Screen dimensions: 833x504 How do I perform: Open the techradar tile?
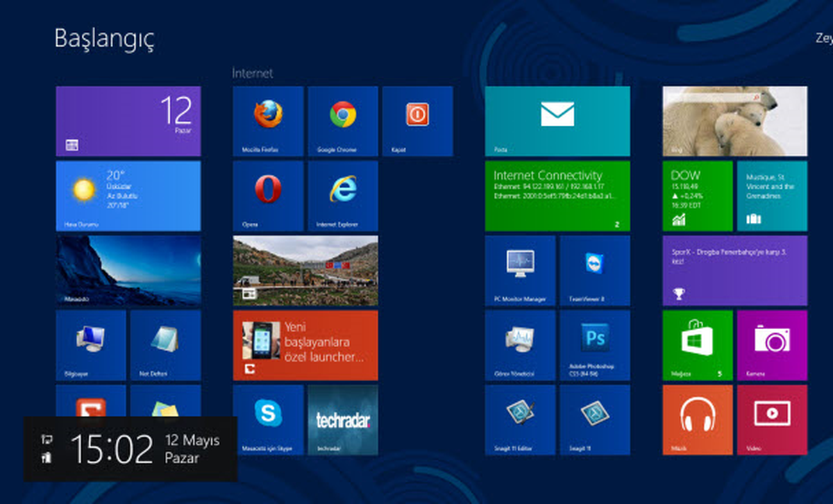pos(343,420)
